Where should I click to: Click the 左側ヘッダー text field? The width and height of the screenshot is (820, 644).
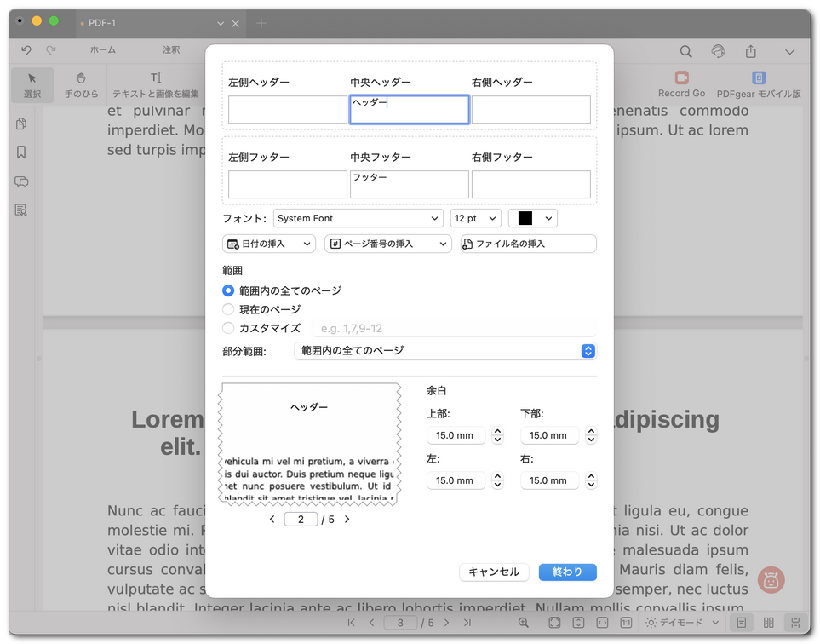click(288, 110)
